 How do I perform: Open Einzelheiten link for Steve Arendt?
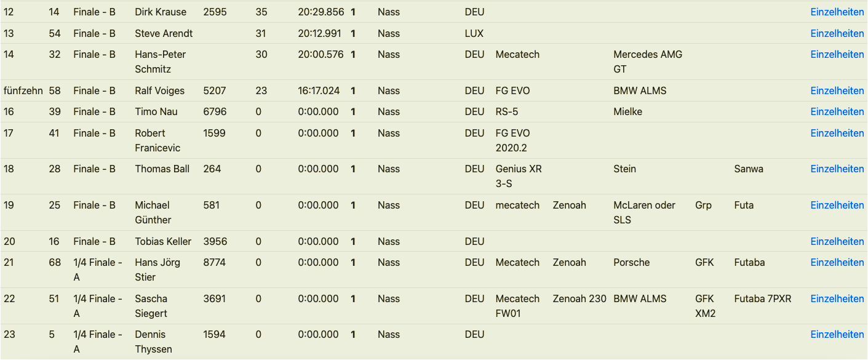pos(837,33)
